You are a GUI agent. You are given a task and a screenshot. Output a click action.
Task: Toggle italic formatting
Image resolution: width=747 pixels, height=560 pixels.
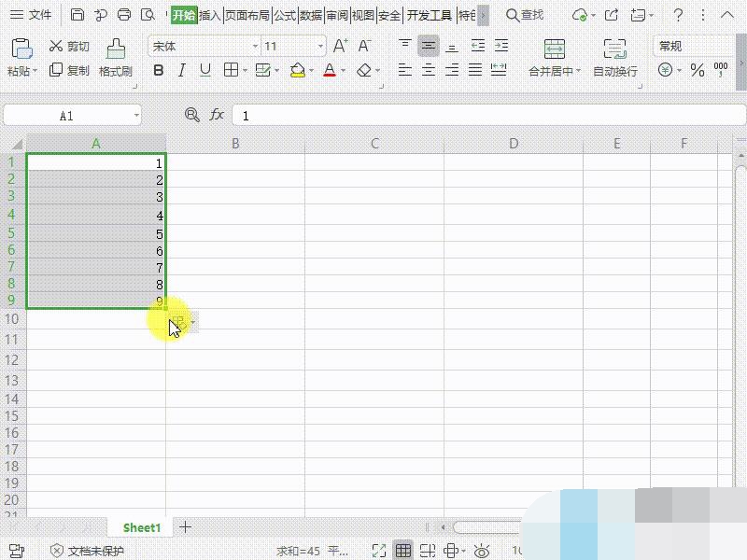tap(181, 70)
